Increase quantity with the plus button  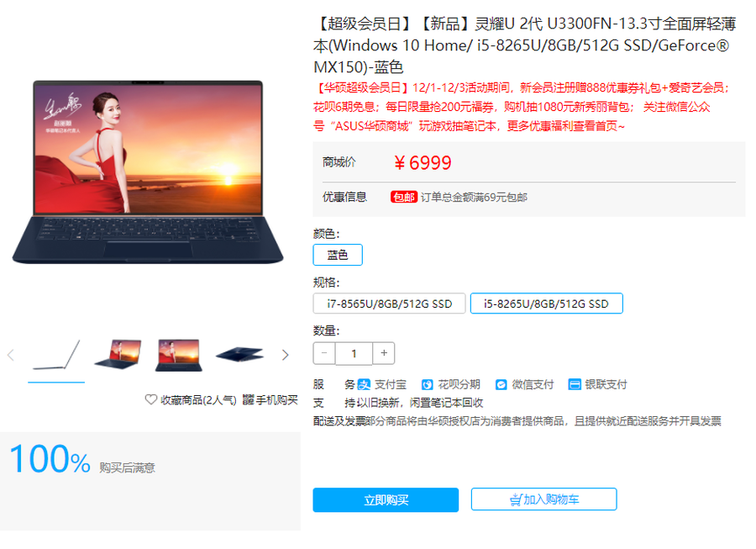click(x=384, y=353)
